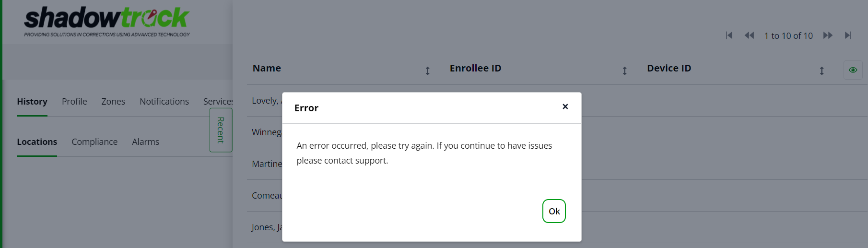This screenshot has width=868, height=248.
Task: Select the Jones enrollee row
Action: coord(557,227)
